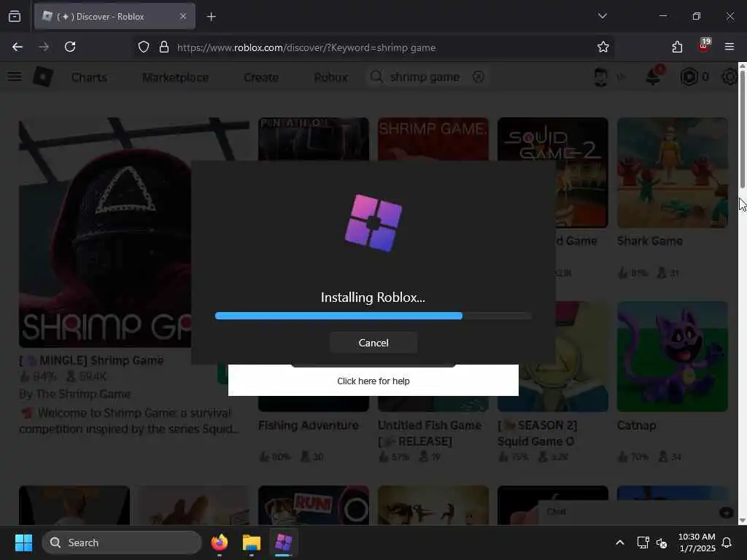
Task: Open the Charts page
Action: [x=89, y=77]
